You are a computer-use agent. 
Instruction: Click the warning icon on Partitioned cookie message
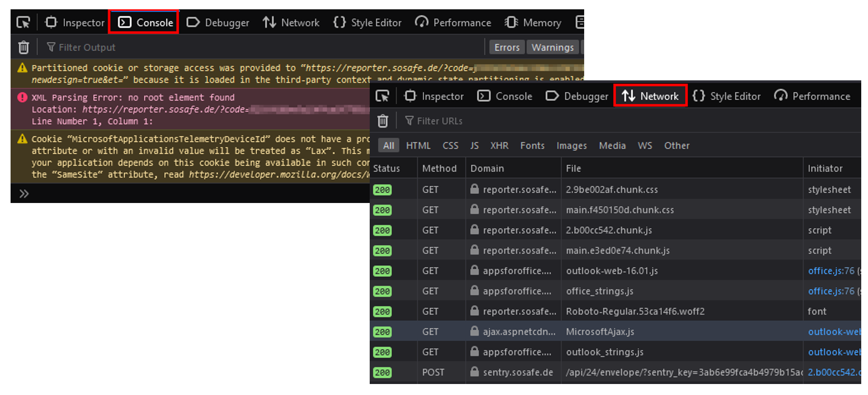tap(22, 68)
